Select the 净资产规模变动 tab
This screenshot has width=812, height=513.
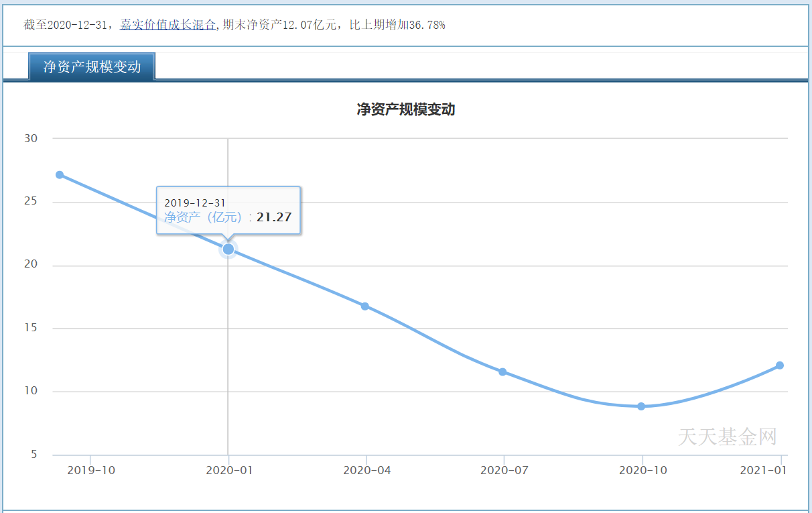[x=92, y=66]
